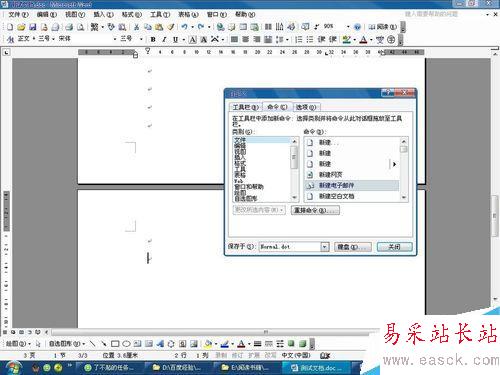Viewport: 500px width, 375px height.
Task: Open the Fill Color dropdown arrow
Action: [x=216, y=344]
